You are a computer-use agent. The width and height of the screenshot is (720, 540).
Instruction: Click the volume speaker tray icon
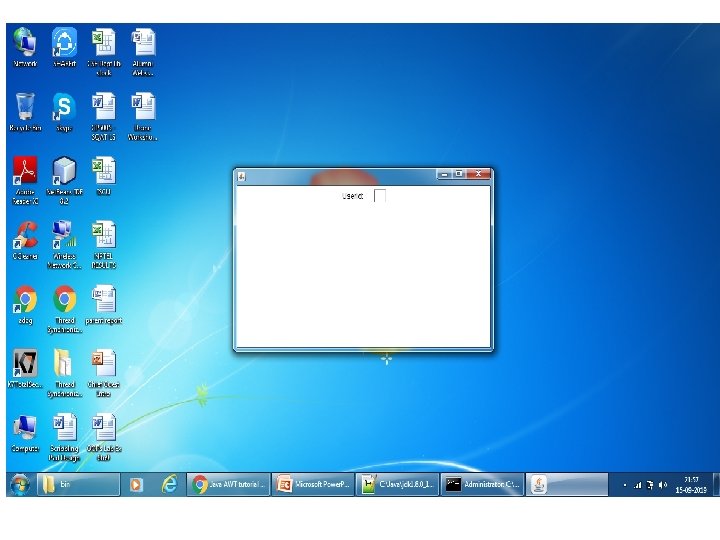(x=663, y=485)
